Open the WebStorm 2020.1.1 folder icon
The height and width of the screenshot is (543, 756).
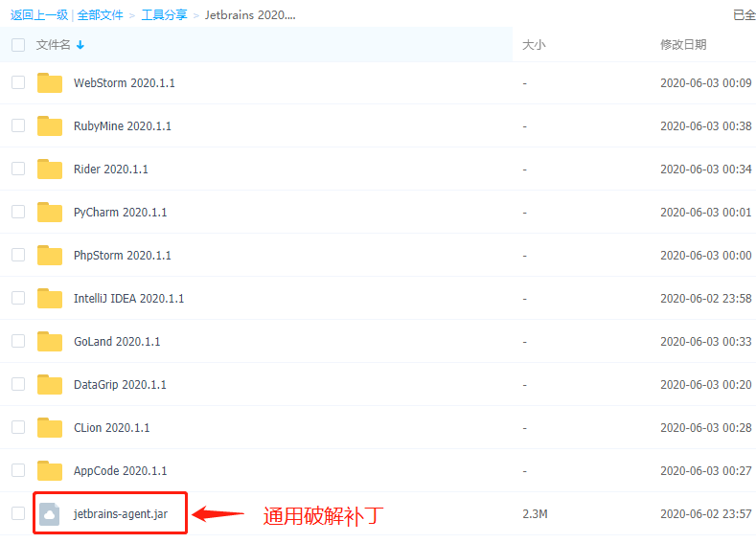(50, 83)
